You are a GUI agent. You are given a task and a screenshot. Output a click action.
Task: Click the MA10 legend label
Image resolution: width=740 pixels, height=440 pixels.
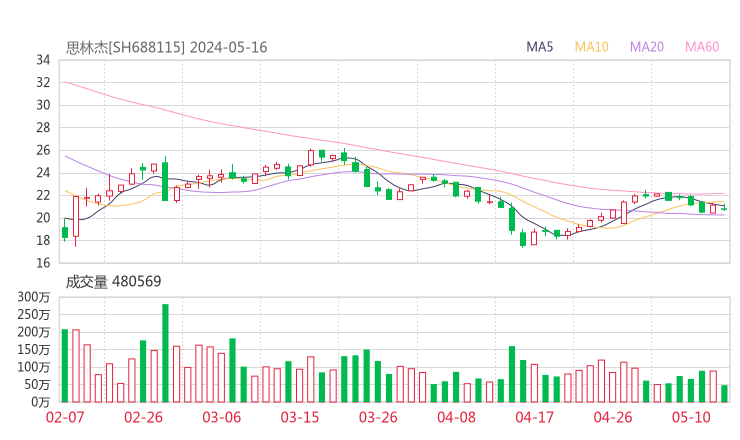tap(591, 47)
